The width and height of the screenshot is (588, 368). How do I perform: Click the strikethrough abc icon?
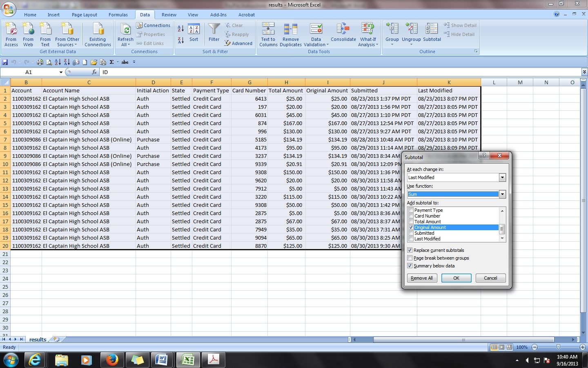coord(125,62)
